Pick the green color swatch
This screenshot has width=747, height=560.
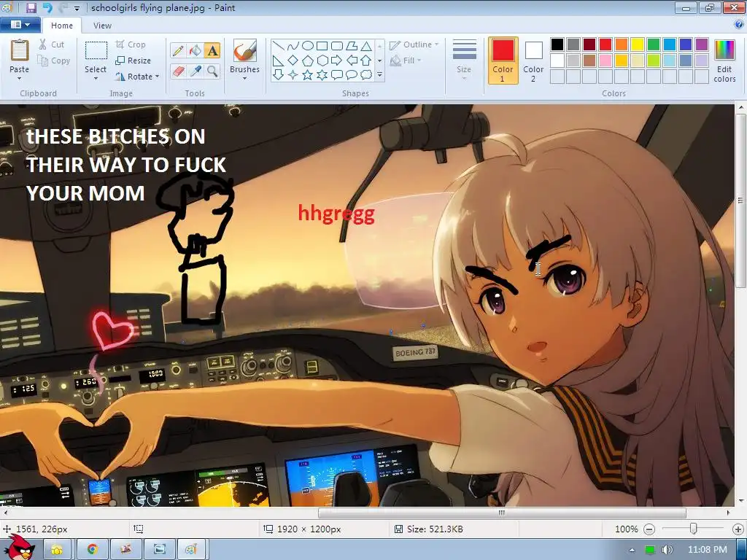[x=653, y=44]
